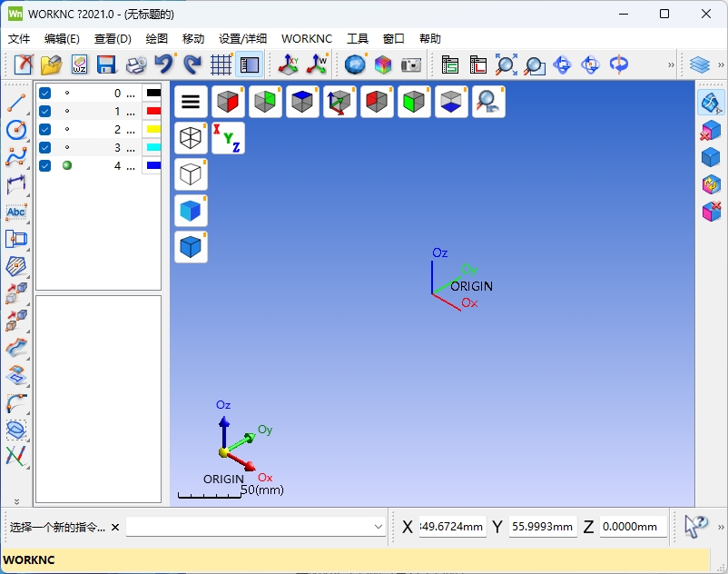
Task: Open the command selection dropdown
Action: [x=379, y=527]
